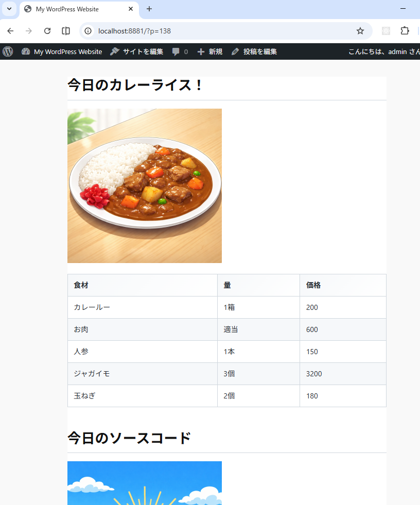The image size is (420, 505).
Task: Click 投稿を編集 to edit the post
Action: point(254,51)
